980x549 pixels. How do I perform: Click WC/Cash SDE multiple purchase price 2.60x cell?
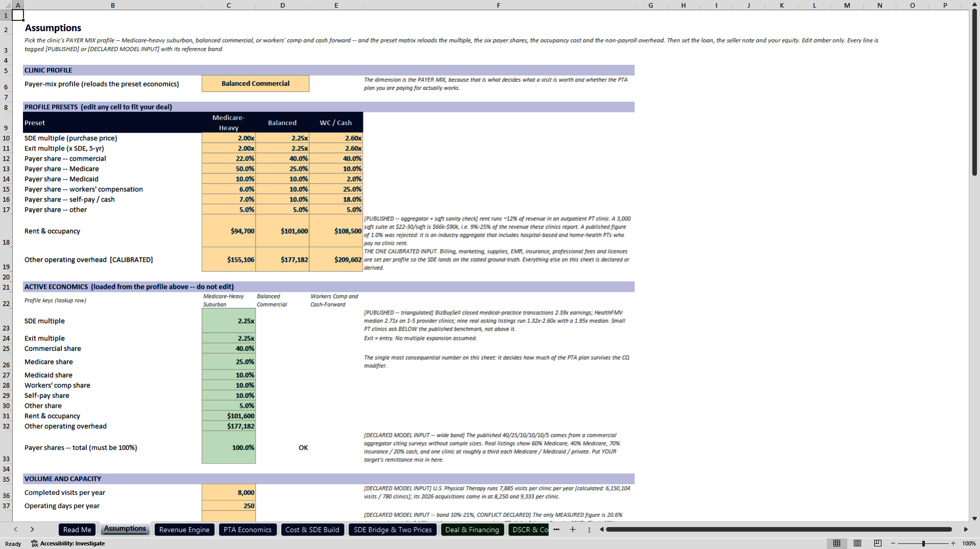pos(336,138)
